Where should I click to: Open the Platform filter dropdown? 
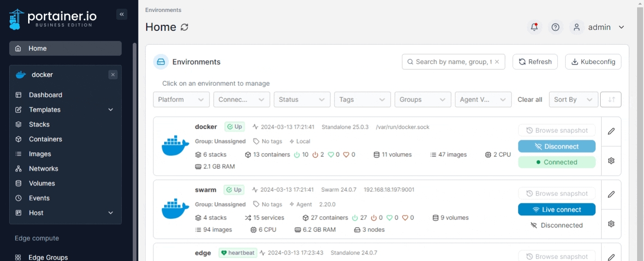pos(181,100)
